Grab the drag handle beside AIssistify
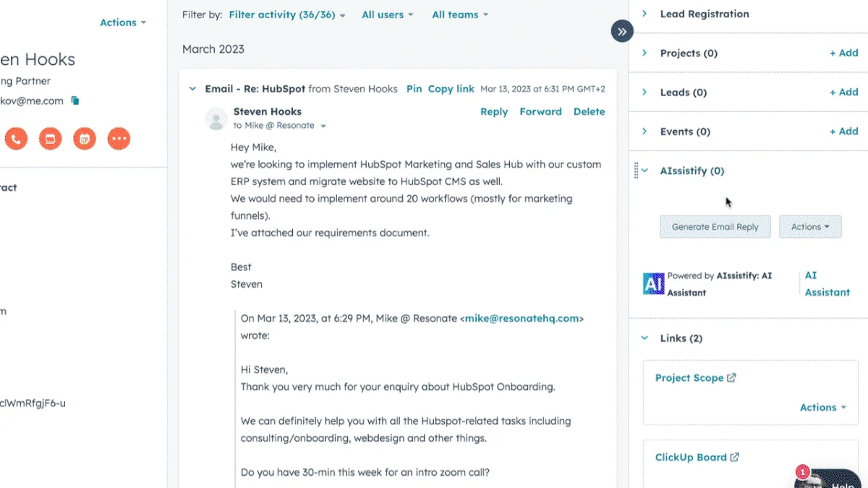868x488 pixels. click(636, 171)
